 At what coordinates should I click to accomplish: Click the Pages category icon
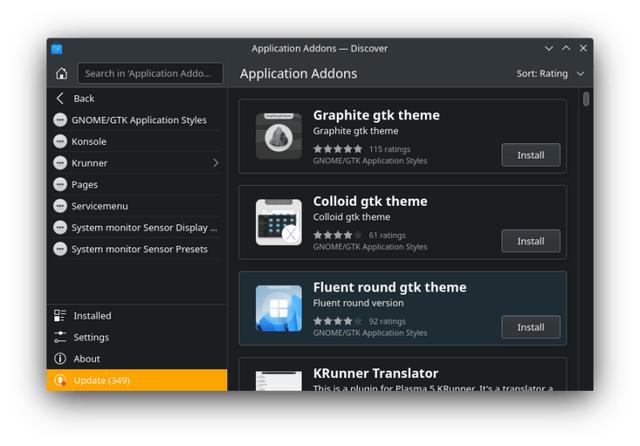(x=60, y=184)
